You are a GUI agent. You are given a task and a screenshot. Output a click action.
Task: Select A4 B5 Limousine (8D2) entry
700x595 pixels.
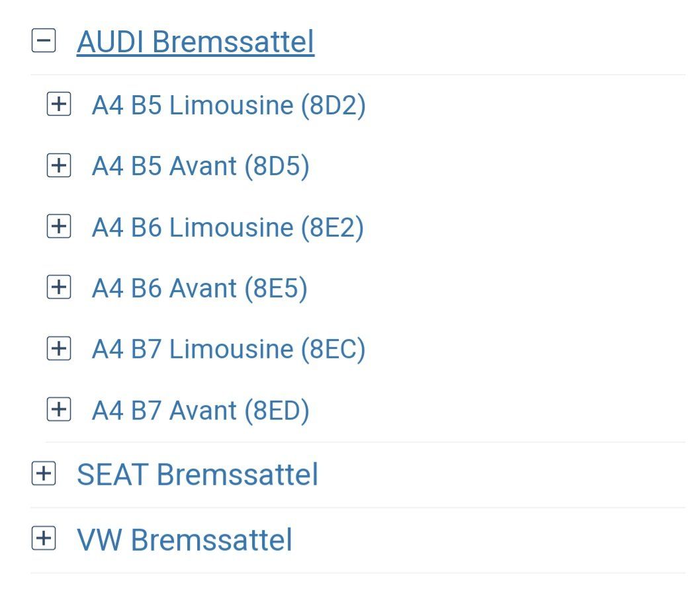pyautogui.click(x=228, y=105)
